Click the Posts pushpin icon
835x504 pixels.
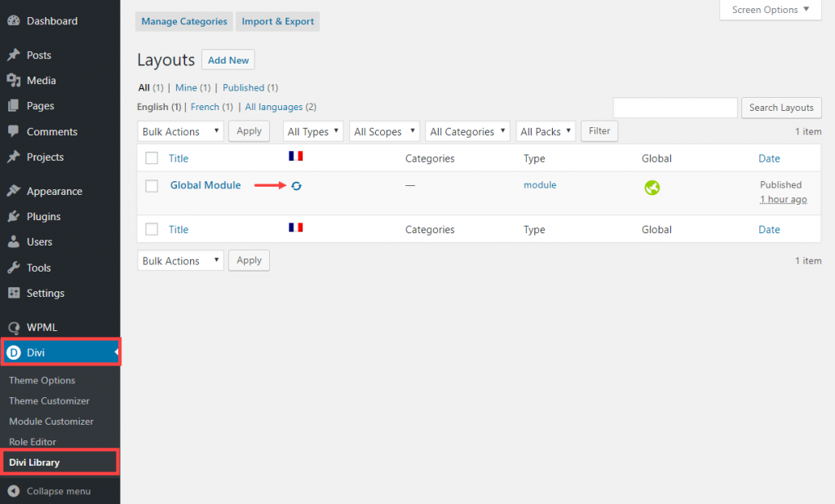[14, 55]
